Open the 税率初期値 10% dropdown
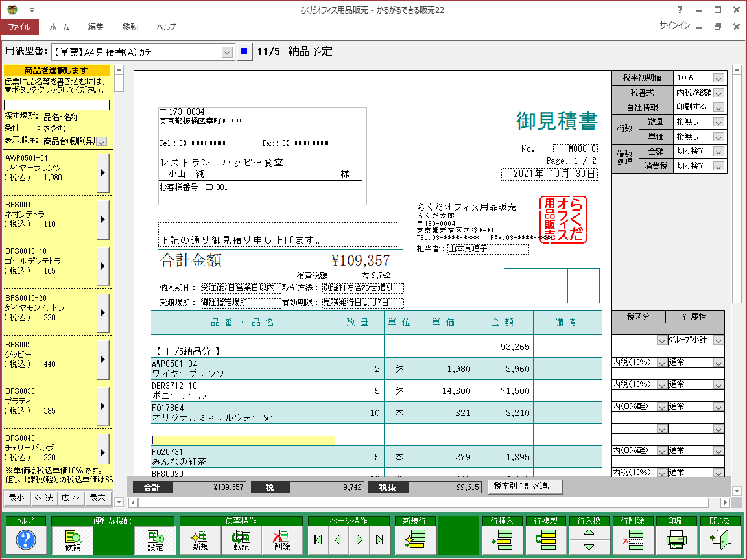The width and height of the screenshot is (747, 560). [718, 78]
